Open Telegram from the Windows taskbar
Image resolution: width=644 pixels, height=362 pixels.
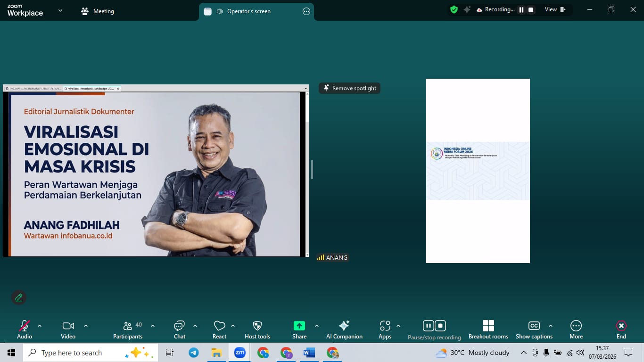[193, 353]
